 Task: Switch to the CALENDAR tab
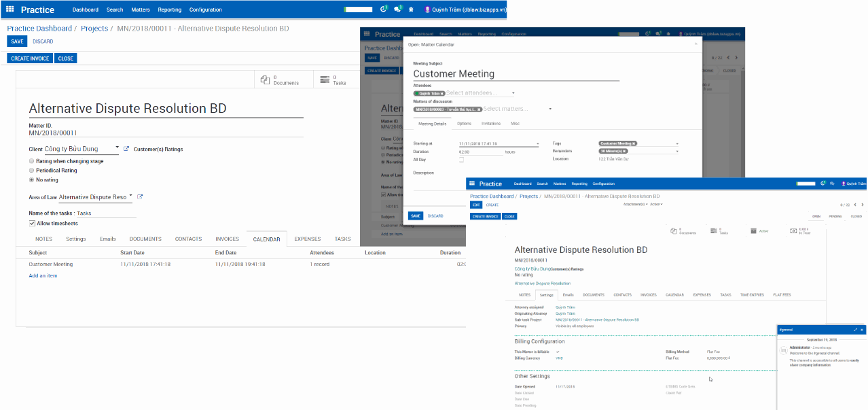266,239
